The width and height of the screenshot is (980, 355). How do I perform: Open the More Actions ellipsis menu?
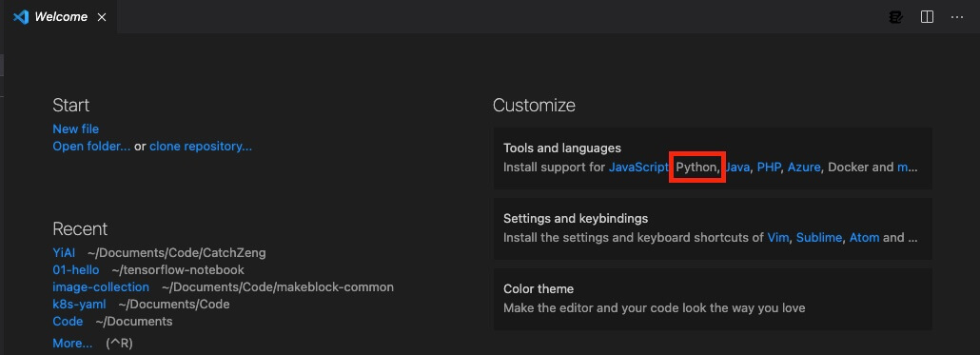coord(957,17)
